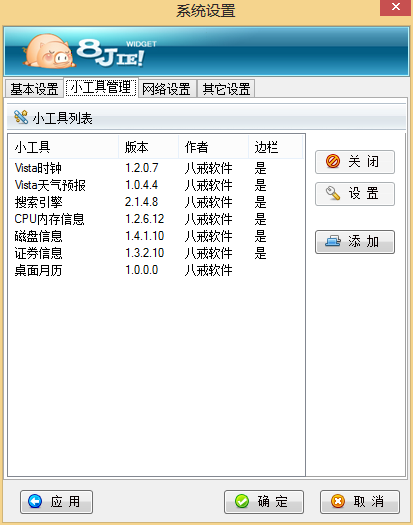Click 八戒软件 author in 桌面月历 row
This screenshot has width=413, height=525.
[x=208, y=270]
